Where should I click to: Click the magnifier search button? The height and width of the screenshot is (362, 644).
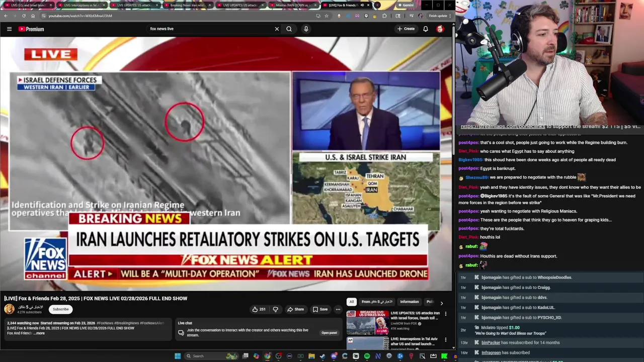tap(289, 29)
